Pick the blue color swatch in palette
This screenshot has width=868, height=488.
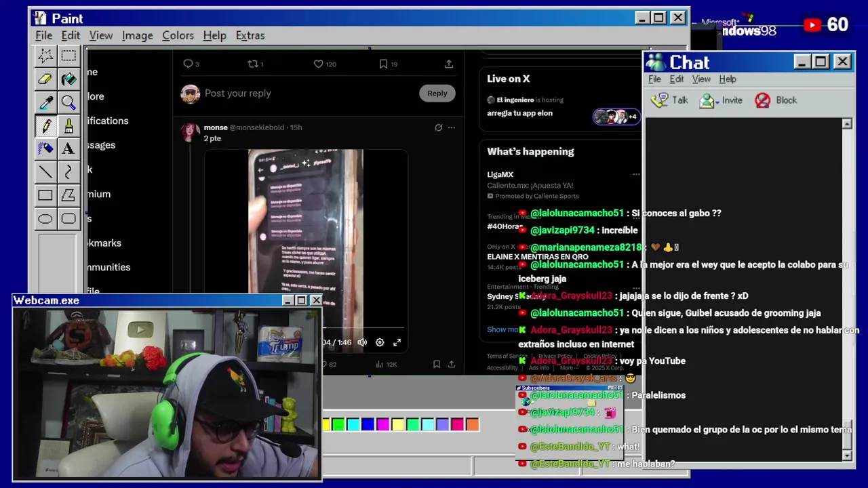tap(368, 425)
